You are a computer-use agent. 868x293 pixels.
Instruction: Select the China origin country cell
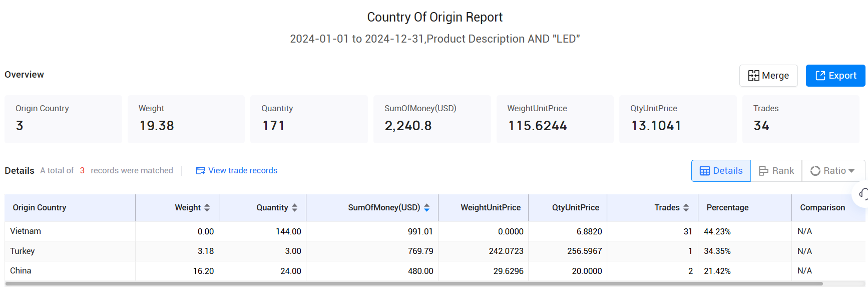pos(21,271)
